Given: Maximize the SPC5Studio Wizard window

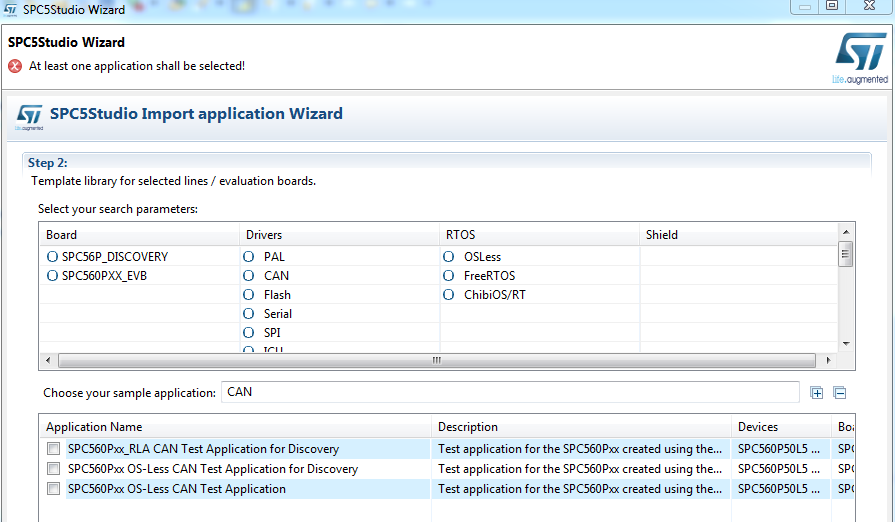Looking at the screenshot, I should pos(832,6).
